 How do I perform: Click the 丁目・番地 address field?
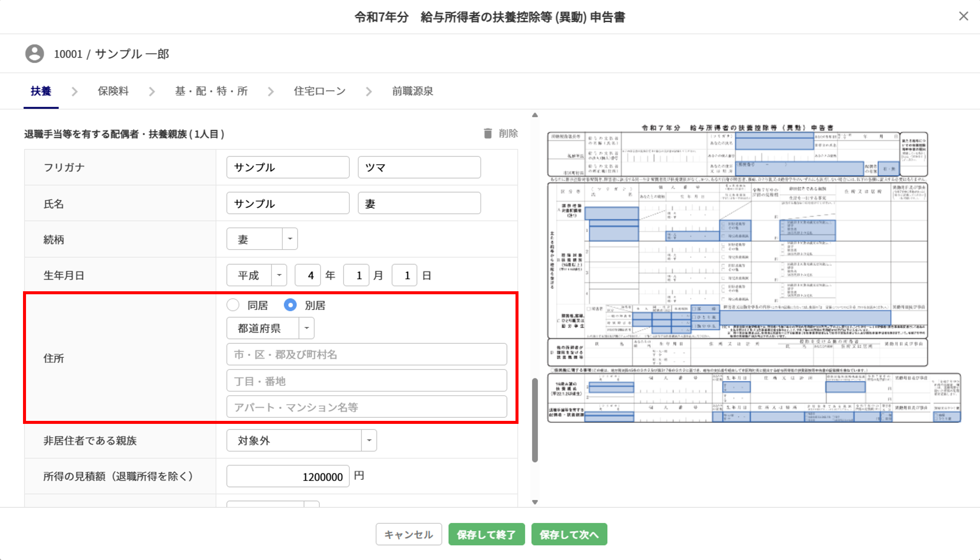[366, 381]
